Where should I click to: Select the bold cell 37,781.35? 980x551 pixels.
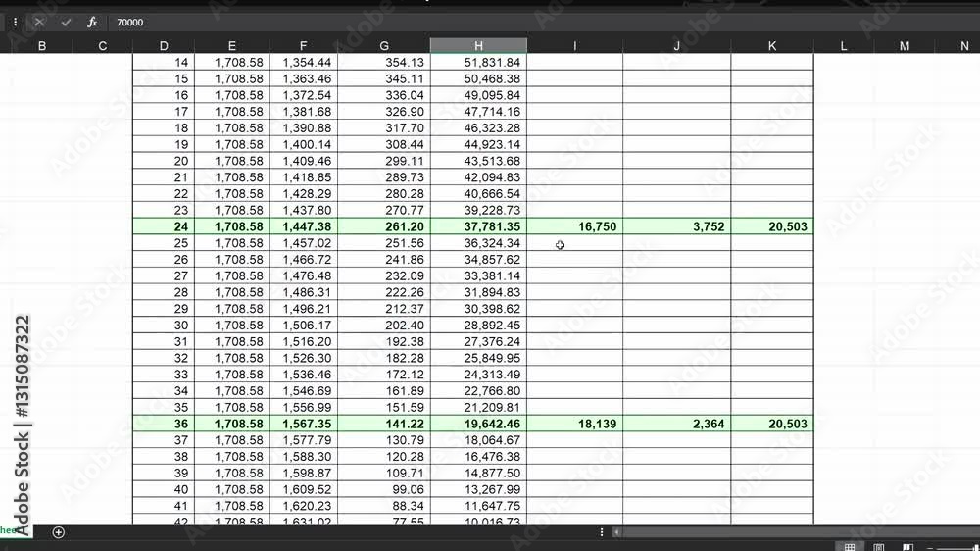(479, 226)
